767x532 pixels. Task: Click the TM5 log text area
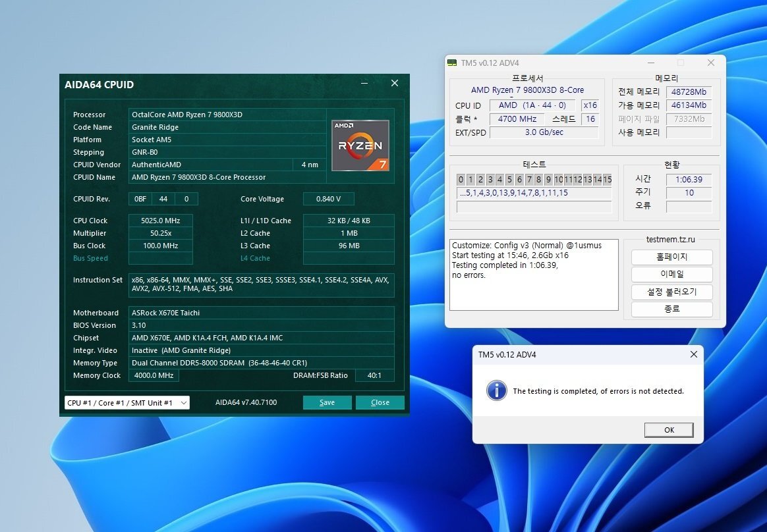(534, 275)
